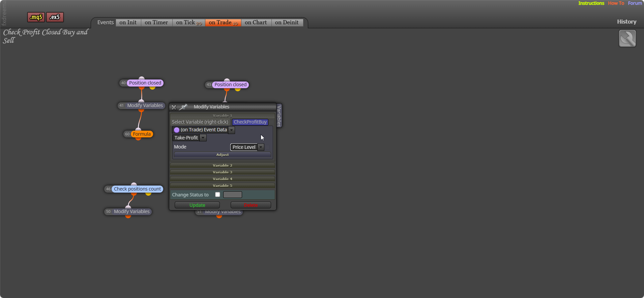This screenshot has height=298, width=644.
Task: Select the CheckProfitBuy variable field
Action: pyautogui.click(x=250, y=122)
